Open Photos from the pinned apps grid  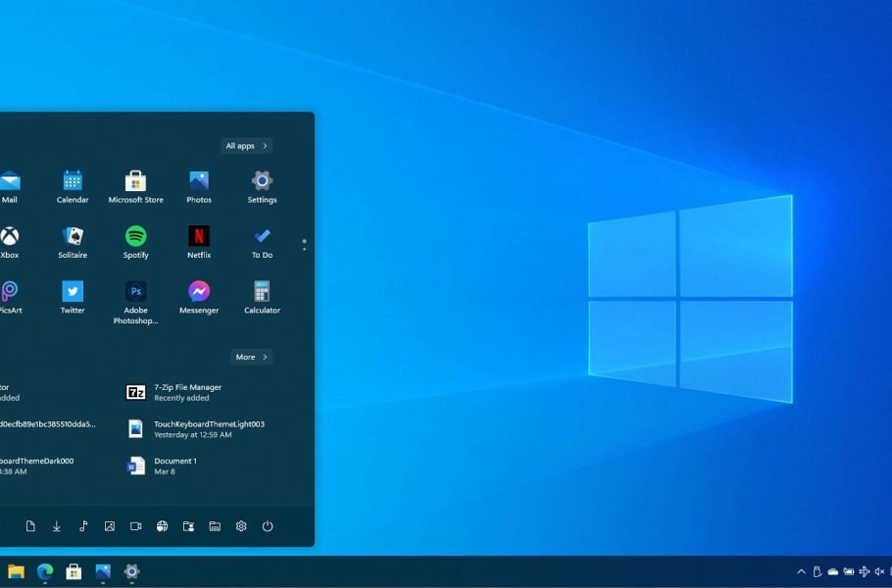199,186
